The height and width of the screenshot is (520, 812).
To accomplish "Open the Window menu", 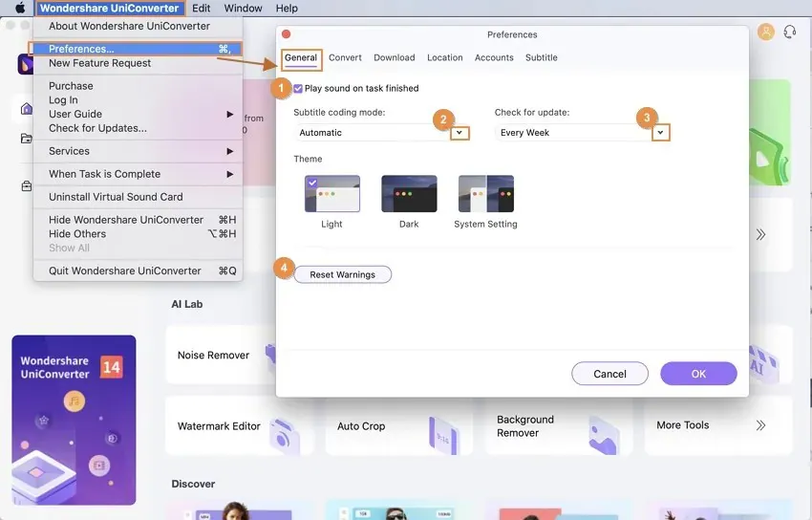I will [243, 9].
